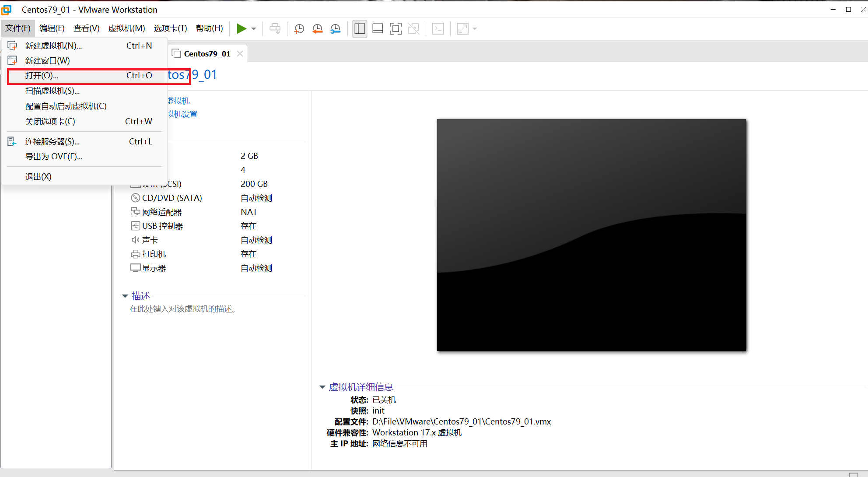Open the 编辑(E) menu

click(52, 28)
